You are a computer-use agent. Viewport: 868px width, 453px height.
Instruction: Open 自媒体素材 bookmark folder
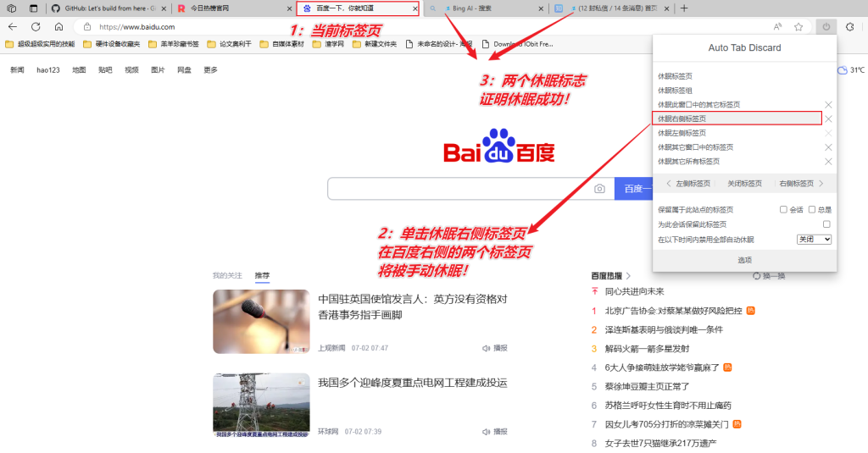(281, 44)
